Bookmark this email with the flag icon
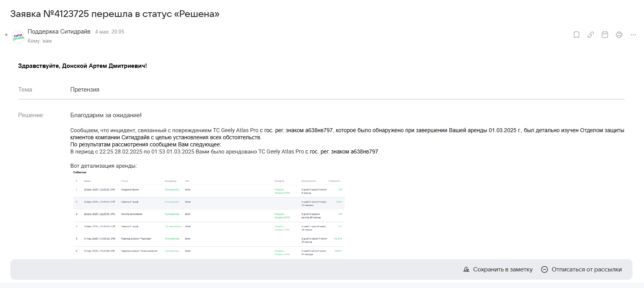This screenshot has width=644, height=288. (x=576, y=35)
